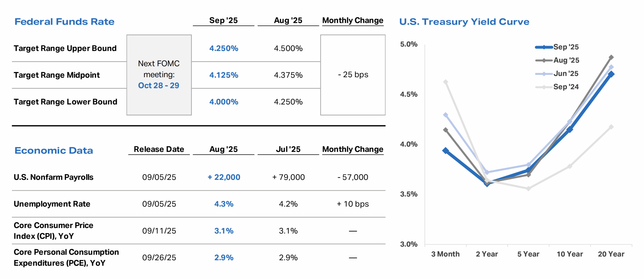The image size is (644, 279).
Task: Click the Sep '24 legend line marker
Action: click(x=544, y=87)
